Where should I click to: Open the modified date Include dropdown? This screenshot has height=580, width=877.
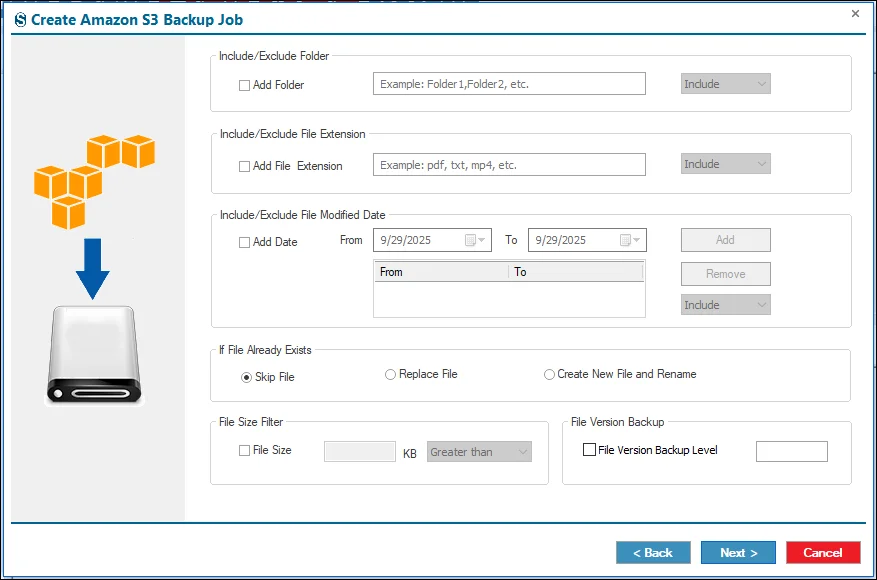(725, 305)
